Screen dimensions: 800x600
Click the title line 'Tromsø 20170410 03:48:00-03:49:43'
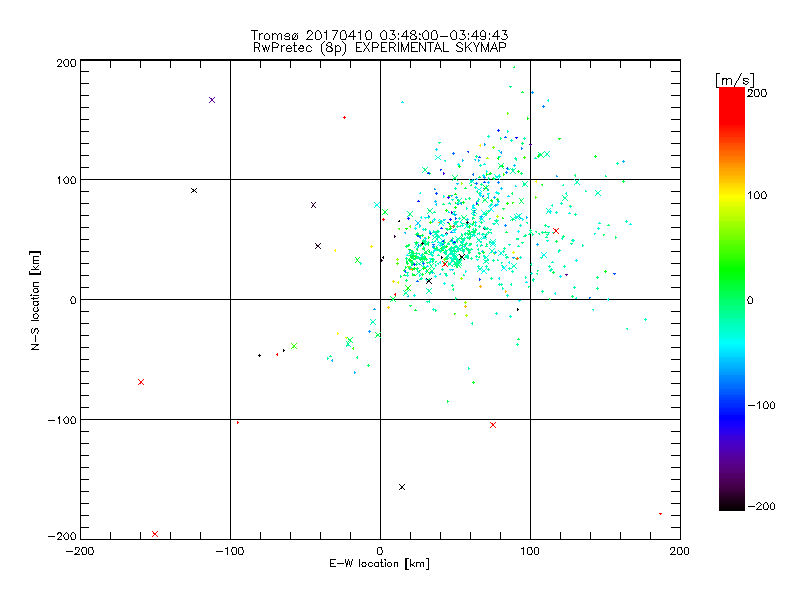pos(379,35)
